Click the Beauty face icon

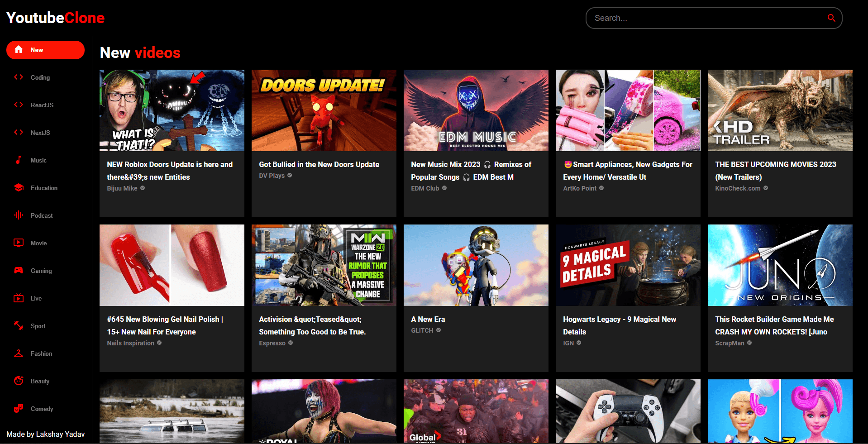coord(19,381)
